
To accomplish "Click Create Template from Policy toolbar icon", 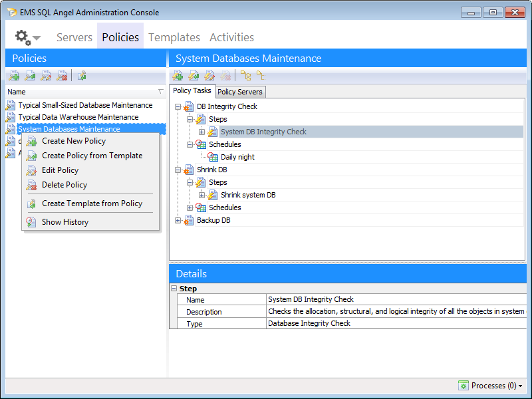I will click(x=82, y=76).
